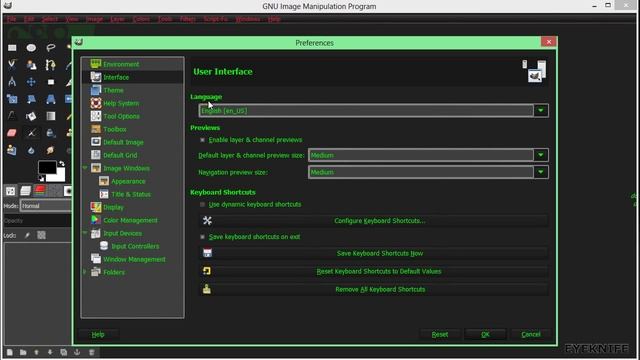Open the Layer menu
This screenshot has width=640, height=360.
coord(118,19)
